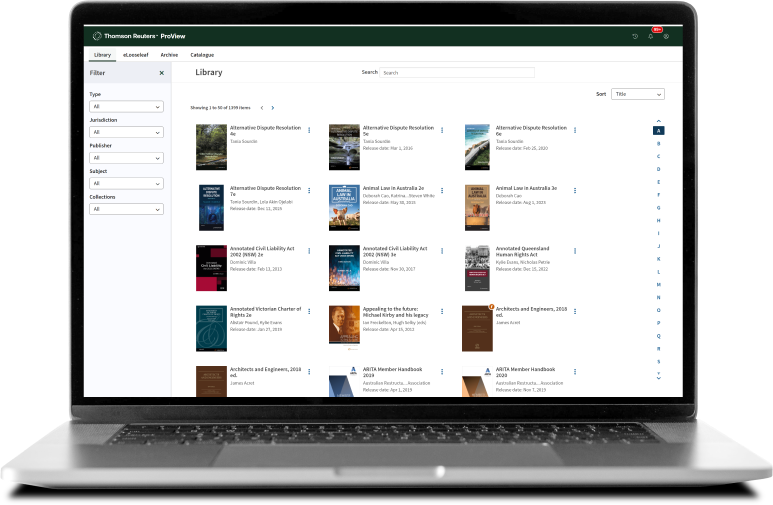Expand the Jurisdiction filter dropdown
Viewport: 773px width, 505px height.
pyautogui.click(x=126, y=132)
